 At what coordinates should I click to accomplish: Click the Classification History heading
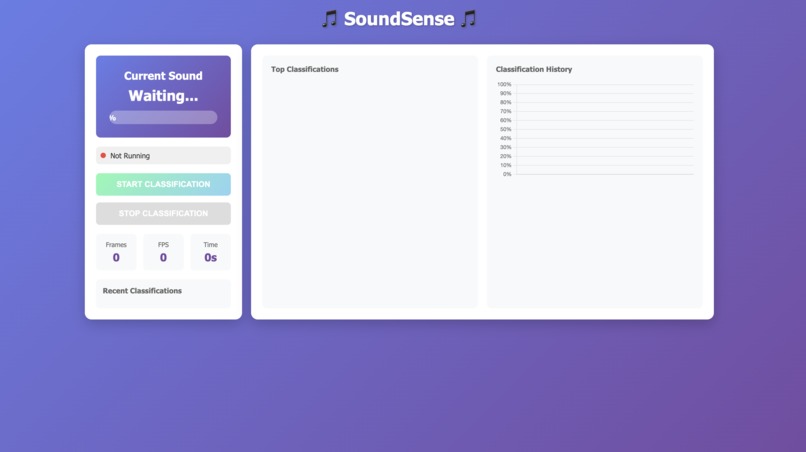(534, 69)
